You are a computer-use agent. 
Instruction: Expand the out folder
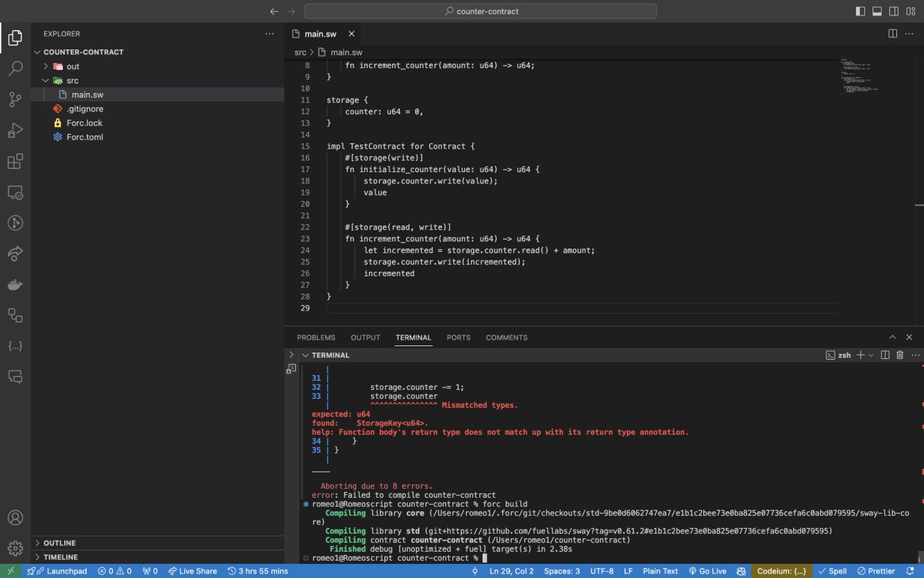pos(46,66)
